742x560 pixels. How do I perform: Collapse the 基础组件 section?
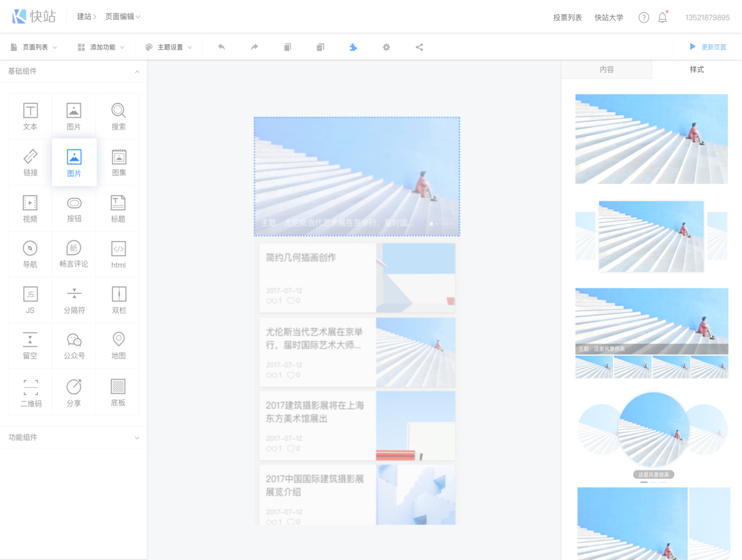pyautogui.click(x=73, y=71)
